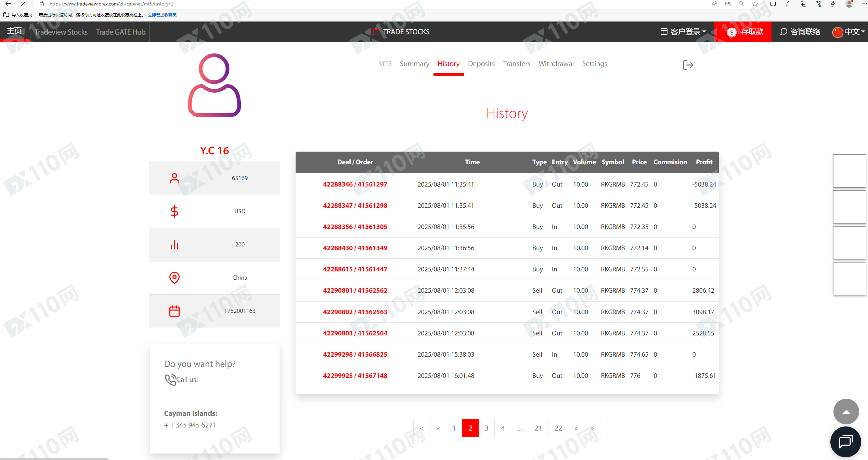The height and width of the screenshot is (460, 868).
Task: Click the Call us phone icon
Action: [x=170, y=380]
